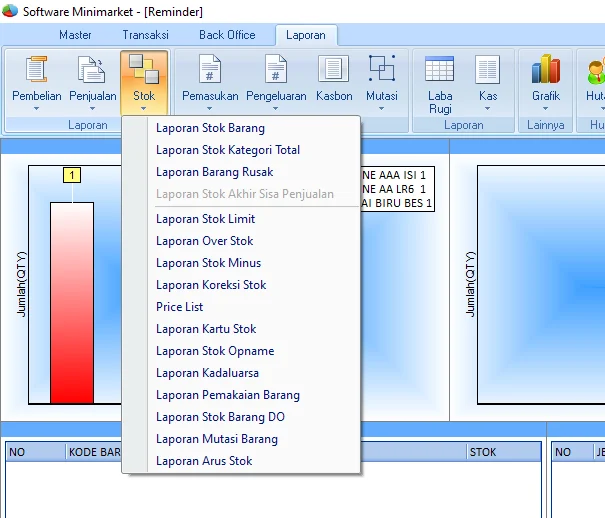Open the Laba Rugi report icon
Image resolution: width=605 pixels, height=518 pixels.
(439, 69)
